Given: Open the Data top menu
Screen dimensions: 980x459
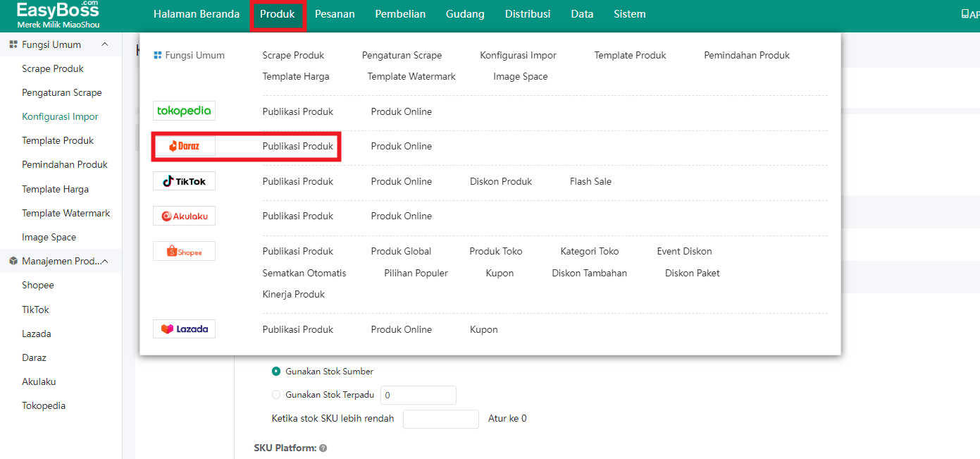Looking at the screenshot, I should click(x=582, y=14).
